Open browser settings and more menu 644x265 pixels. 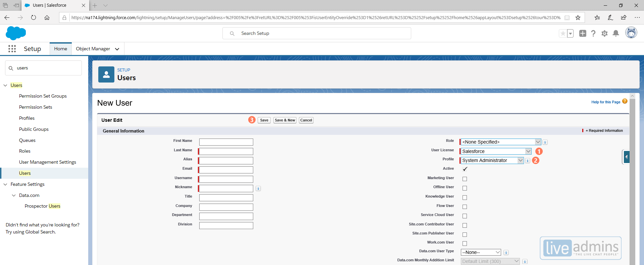(637, 17)
